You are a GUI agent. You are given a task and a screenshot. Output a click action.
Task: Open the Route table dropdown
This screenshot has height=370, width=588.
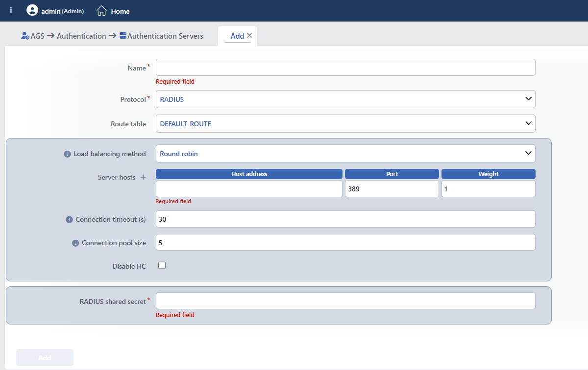coord(345,123)
